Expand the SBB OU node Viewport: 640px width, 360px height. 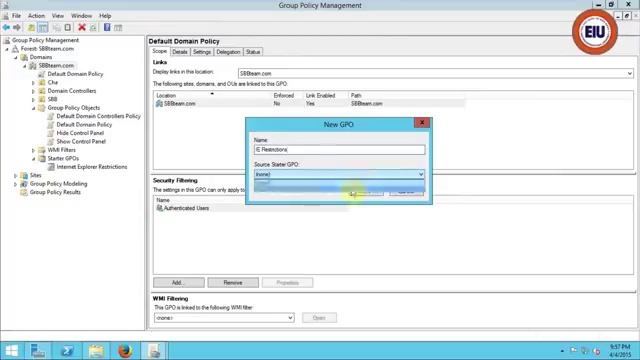pyautogui.click(x=33, y=100)
